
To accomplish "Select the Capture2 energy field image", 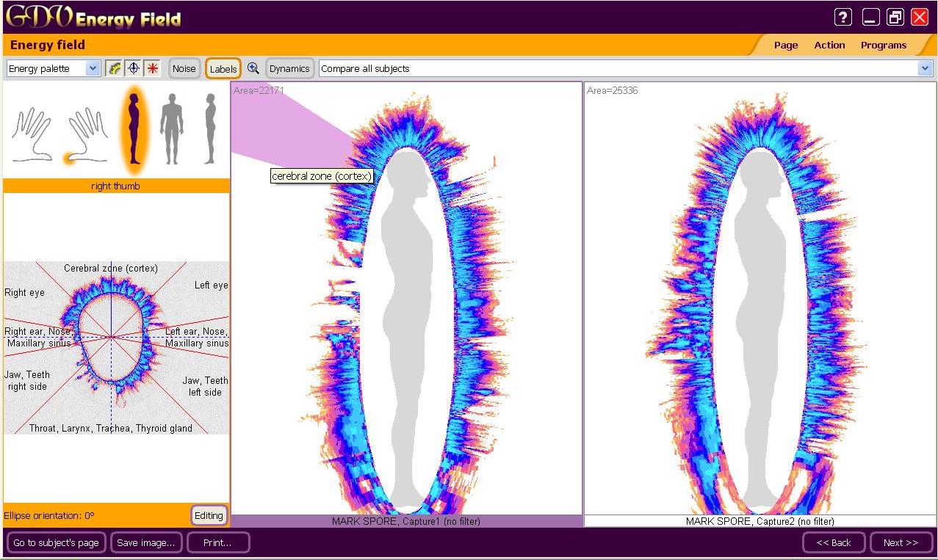I will click(x=759, y=298).
